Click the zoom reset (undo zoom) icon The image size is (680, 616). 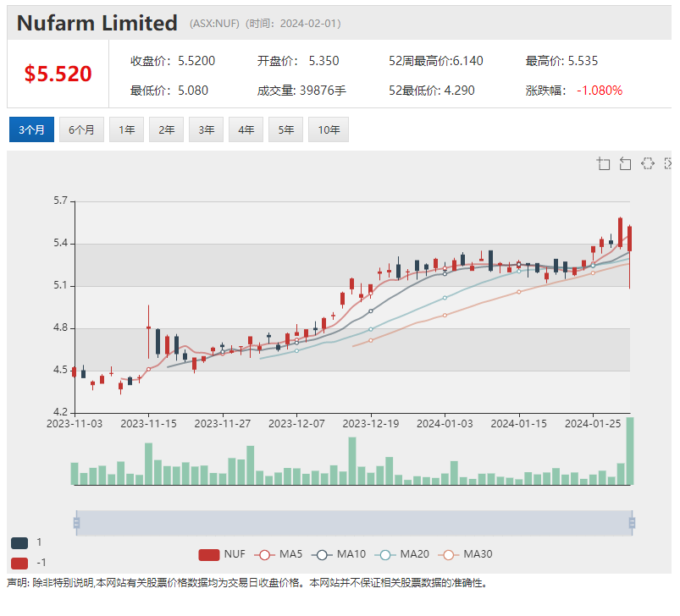pyautogui.click(x=625, y=164)
